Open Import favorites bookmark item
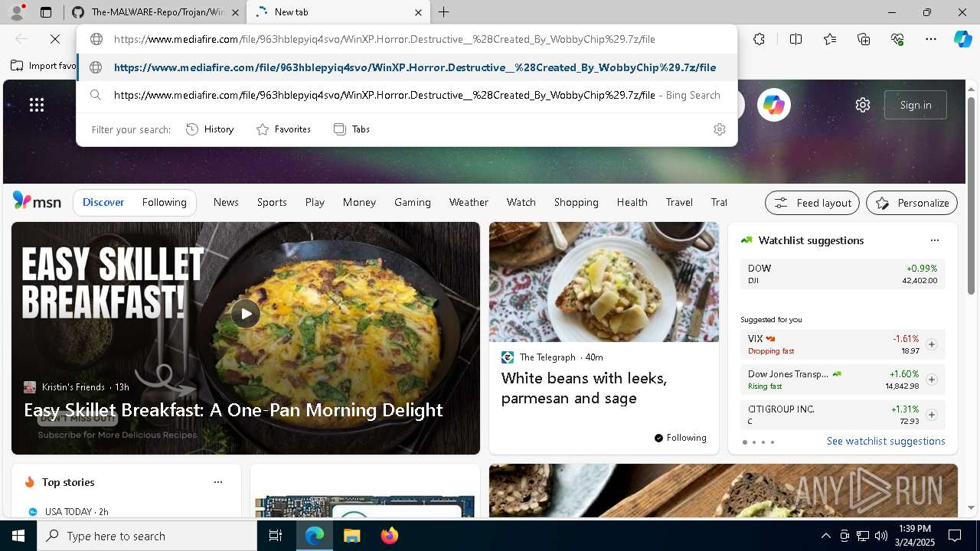 pyautogui.click(x=44, y=66)
